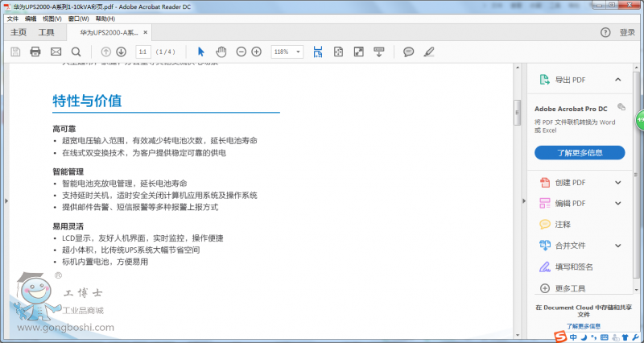The height and width of the screenshot is (343, 644).
Task: Click the Save file icon
Action: tap(15, 52)
